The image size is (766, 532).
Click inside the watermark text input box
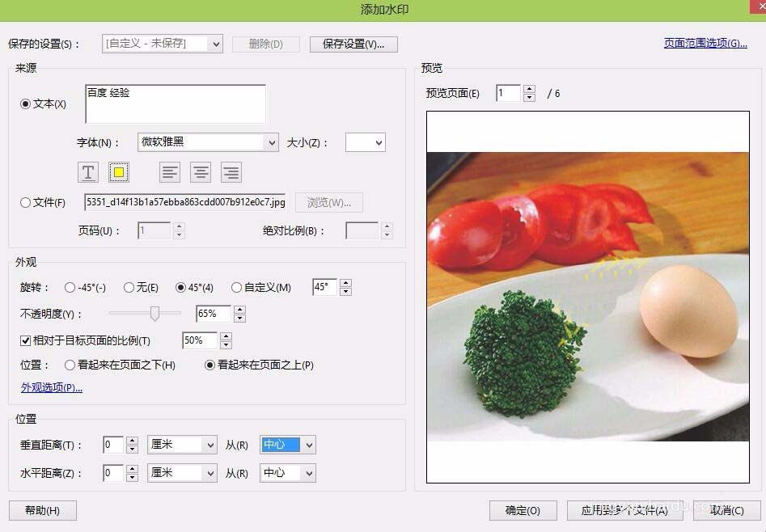pyautogui.click(x=175, y=103)
